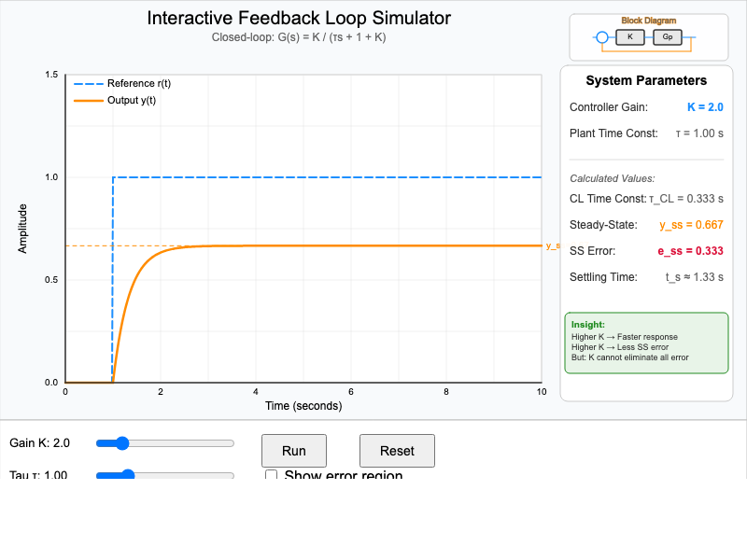Screen dimensions: 747x560
Task: Click the Tau τ slider handle
Action: [128, 475]
